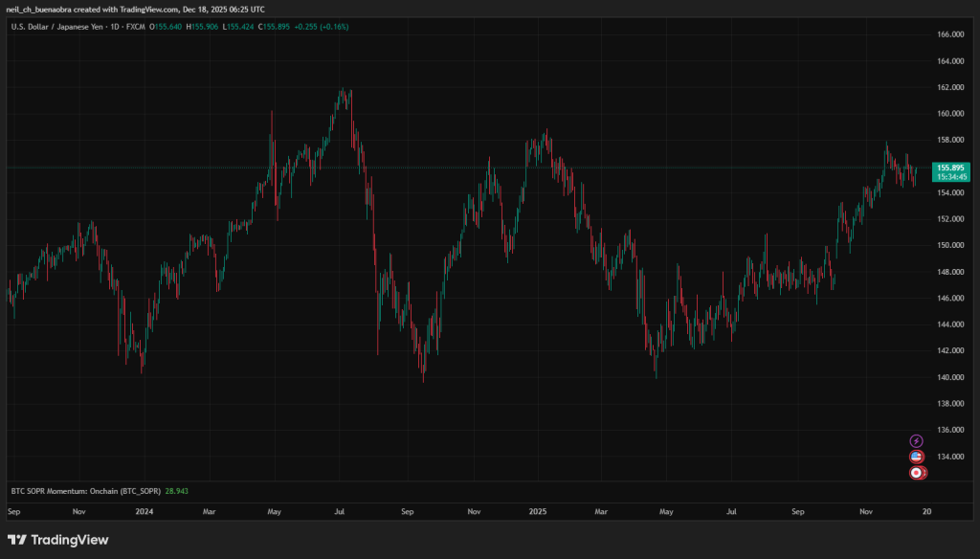
Task: Click the 28.943 indicator value
Action: point(176,490)
